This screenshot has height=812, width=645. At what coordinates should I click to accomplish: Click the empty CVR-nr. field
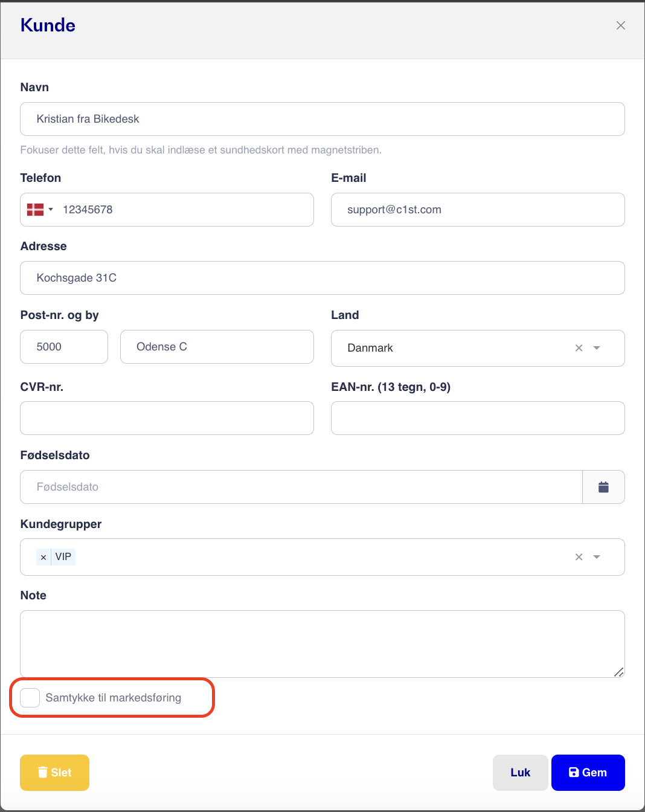coord(167,418)
